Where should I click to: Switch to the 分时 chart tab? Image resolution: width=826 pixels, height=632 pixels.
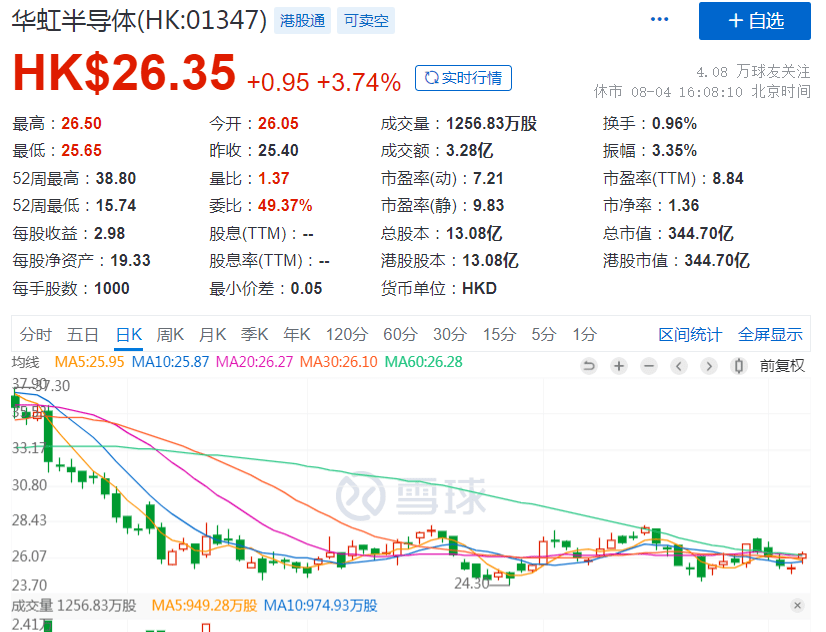tap(36, 334)
